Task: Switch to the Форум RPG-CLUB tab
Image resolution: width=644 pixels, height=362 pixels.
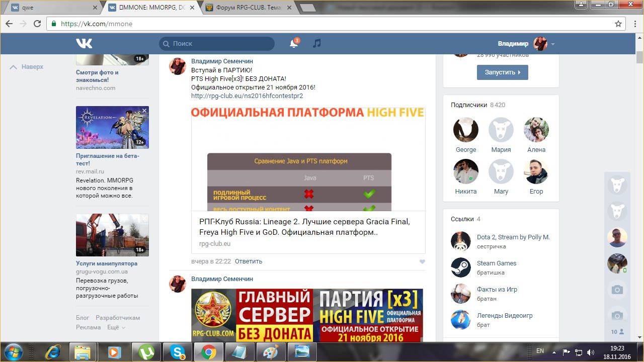Action: point(248,8)
